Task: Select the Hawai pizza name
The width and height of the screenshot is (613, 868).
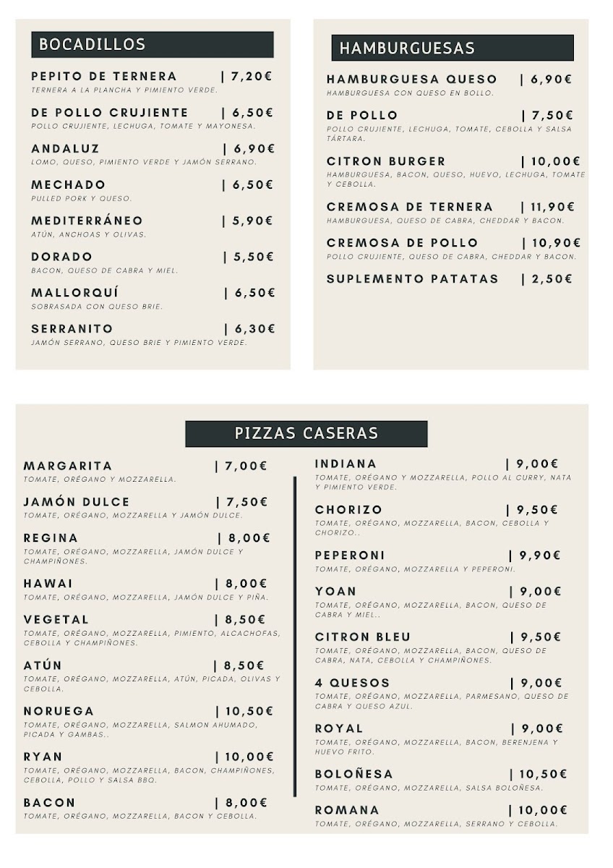Action: [48, 584]
